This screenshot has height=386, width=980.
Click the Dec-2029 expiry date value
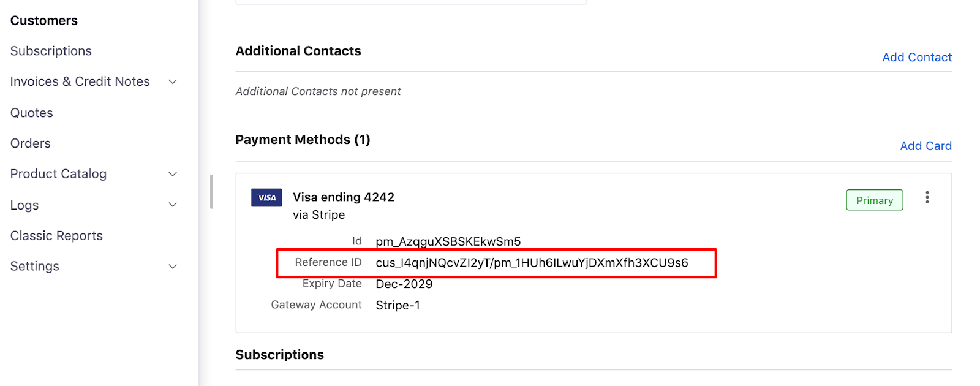pos(404,284)
